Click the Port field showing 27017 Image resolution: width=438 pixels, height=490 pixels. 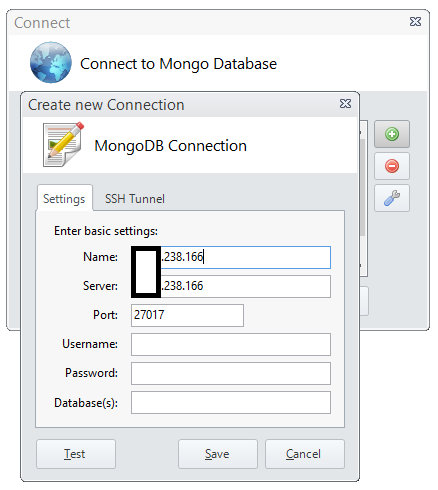(187, 315)
